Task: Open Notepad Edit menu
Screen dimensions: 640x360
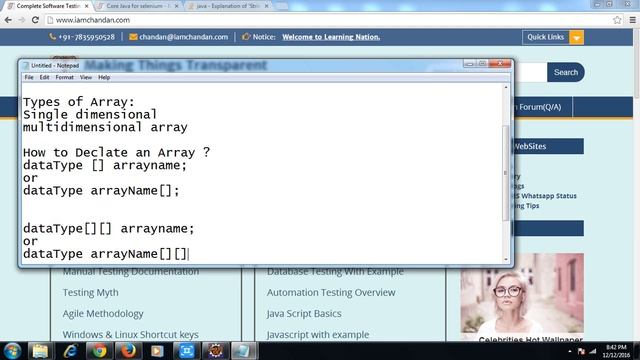Action: [44, 77]
